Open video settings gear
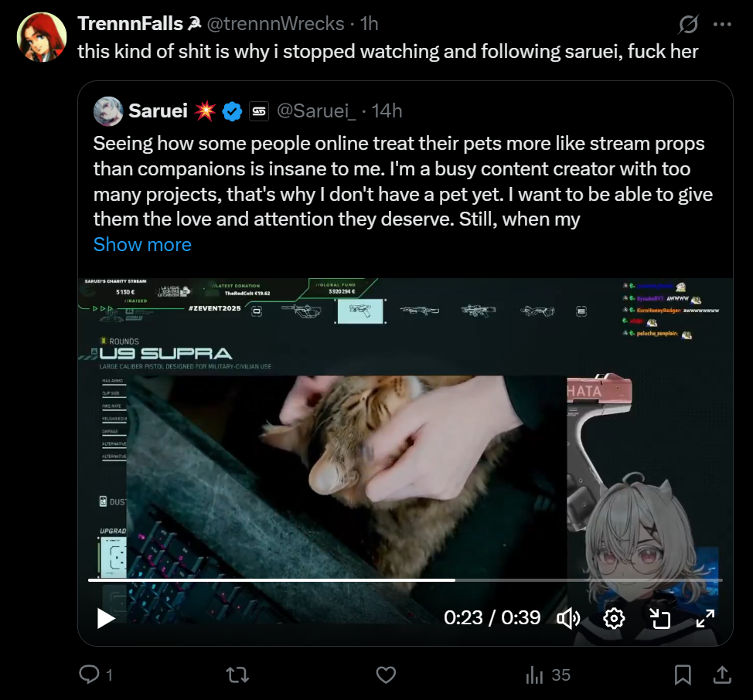This screenshot has width=753, height=700. pyautogui.click(x=614, y=618)
